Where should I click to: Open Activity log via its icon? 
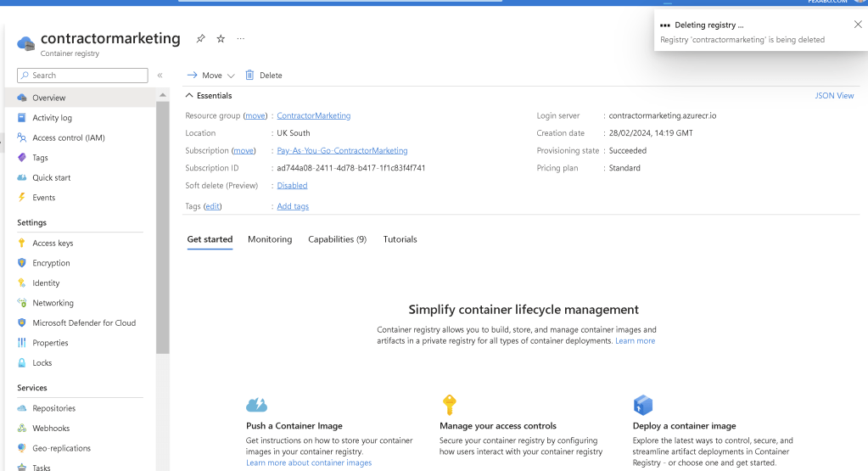pos(21,117)
